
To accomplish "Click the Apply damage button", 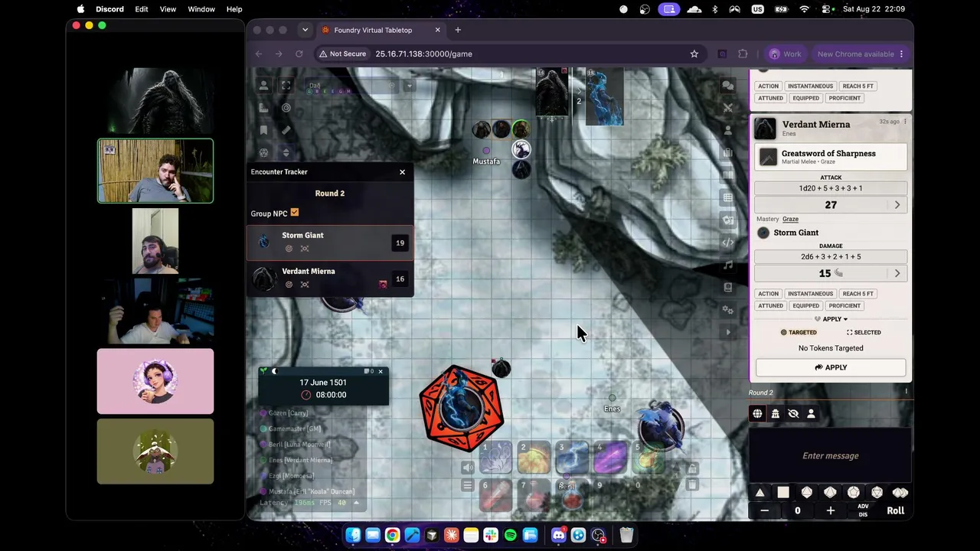I will click(x=831, y=367).
